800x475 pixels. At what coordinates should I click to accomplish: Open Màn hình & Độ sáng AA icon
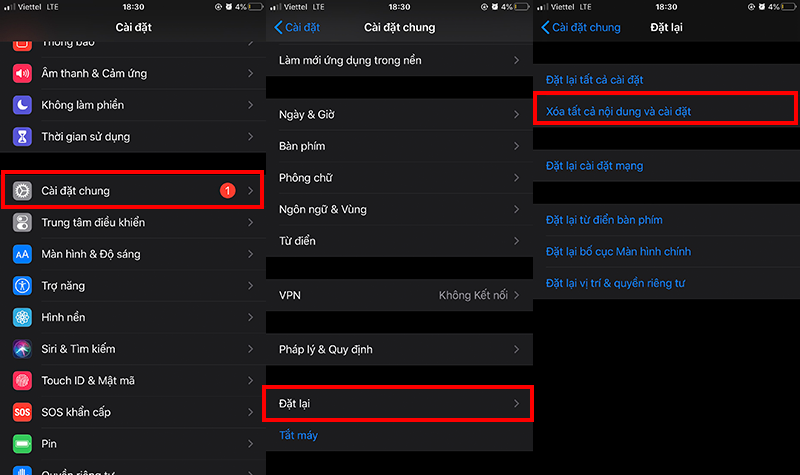click(22, 254)
